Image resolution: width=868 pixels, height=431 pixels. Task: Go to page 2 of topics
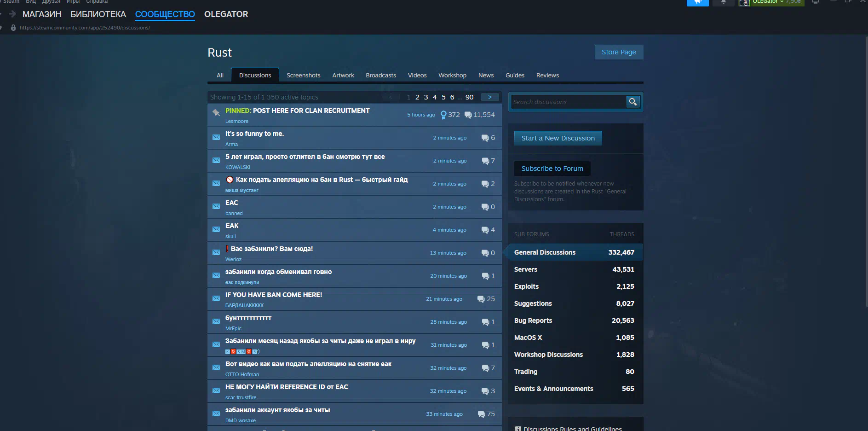pos(417,97)
